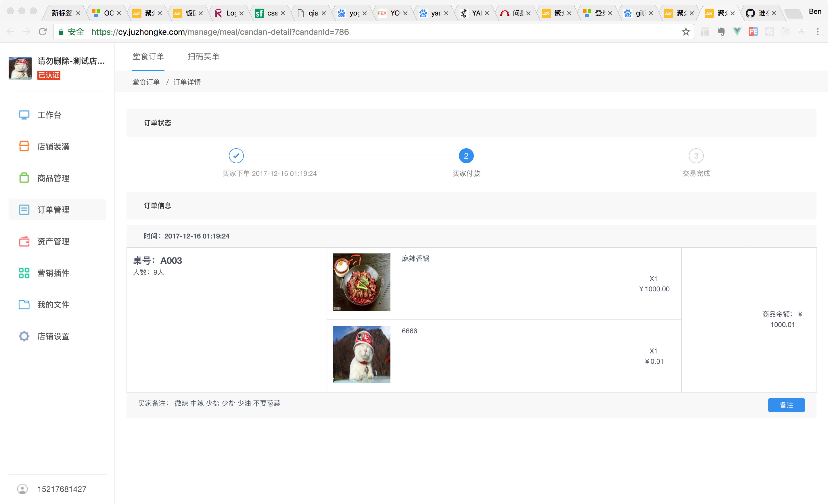Click the 备注 button
828x504 pixels.
point(786,405)
